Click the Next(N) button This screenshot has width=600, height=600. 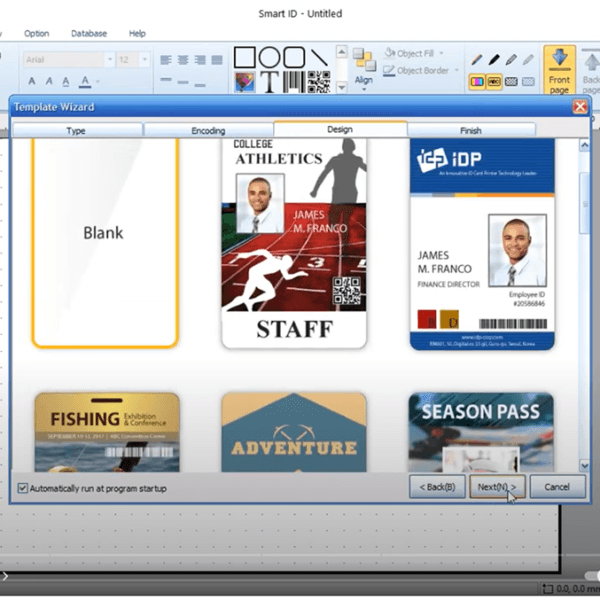[x=497, y=487]
